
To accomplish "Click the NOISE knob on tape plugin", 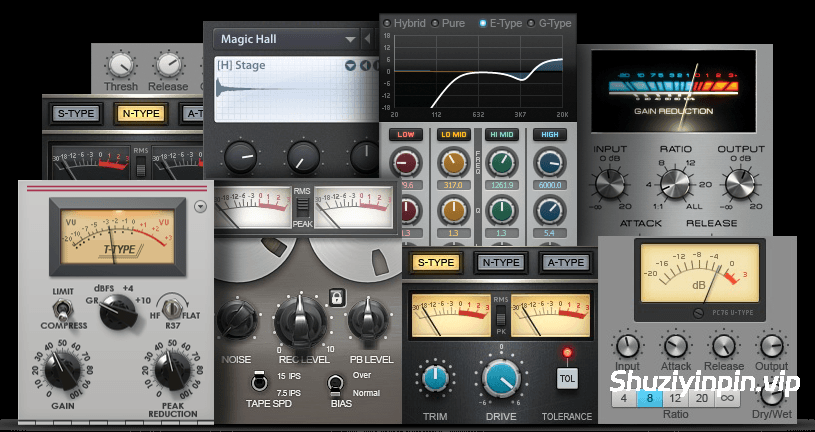I will [237, 319].
